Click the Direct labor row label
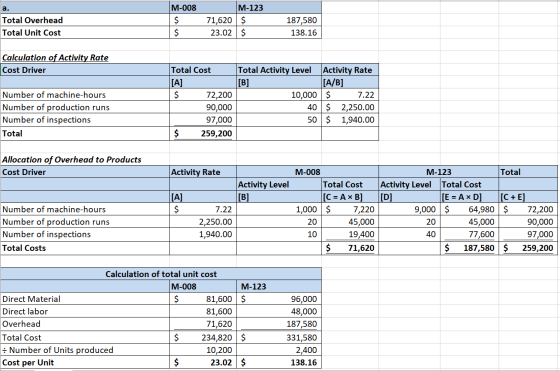 [25, 311]
